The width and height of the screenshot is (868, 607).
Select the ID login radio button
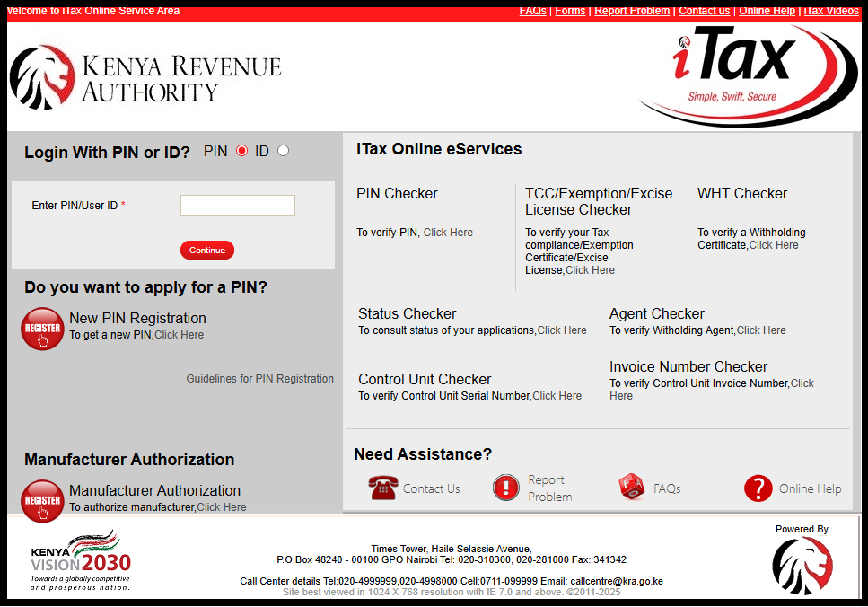(283, 151)
